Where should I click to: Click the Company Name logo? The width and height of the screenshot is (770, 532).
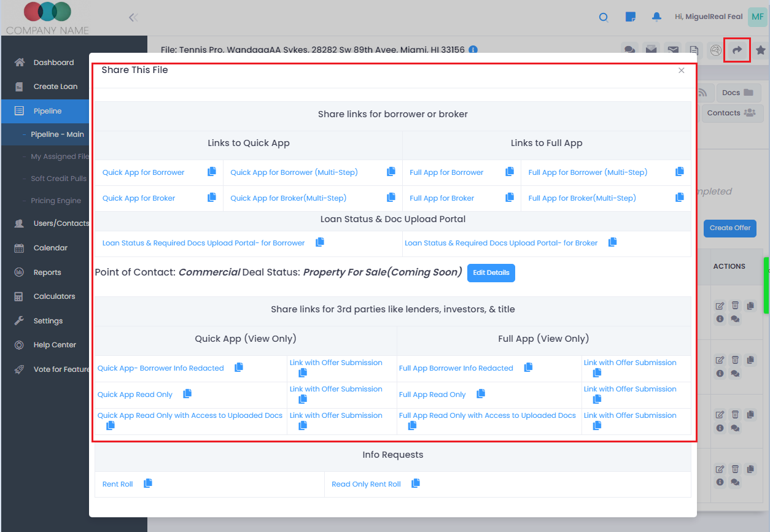click(x=47, y=18)
